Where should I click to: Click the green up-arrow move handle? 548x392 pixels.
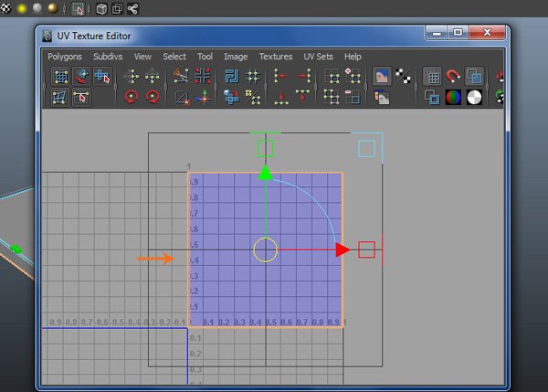pyautogui.click(x=266, y=173)
